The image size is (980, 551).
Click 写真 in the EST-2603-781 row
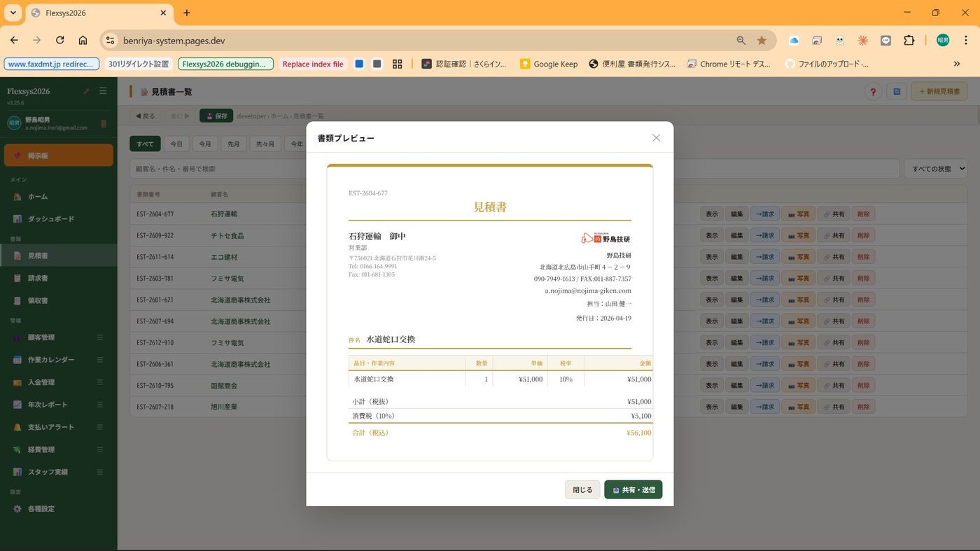[798, 279]
